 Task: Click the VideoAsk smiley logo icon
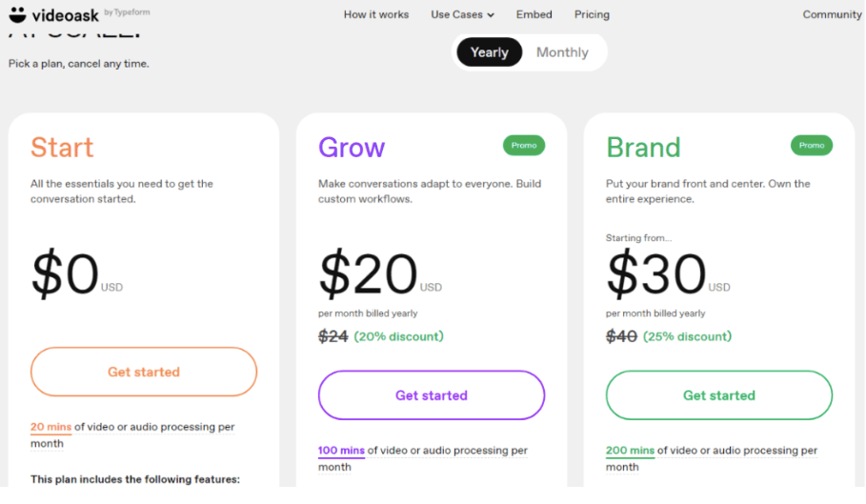[x=18, y=14]
